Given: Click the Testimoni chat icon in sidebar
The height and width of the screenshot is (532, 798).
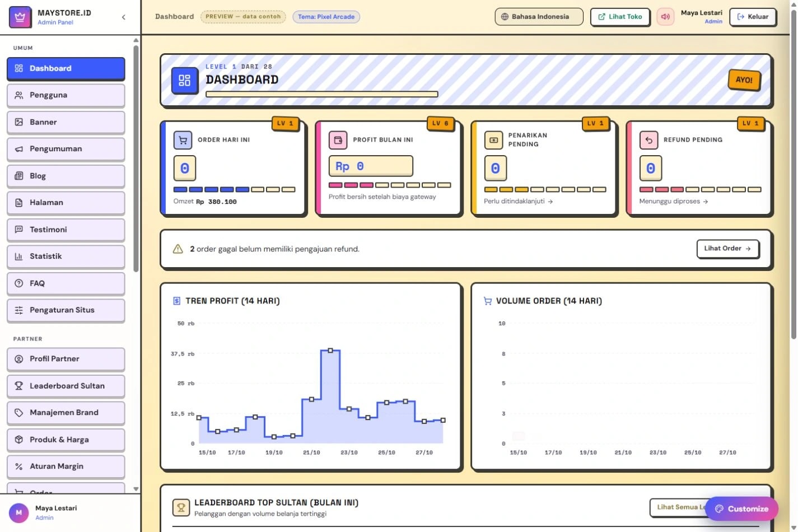Looking at the screenshot, I should tap(19, 230).
